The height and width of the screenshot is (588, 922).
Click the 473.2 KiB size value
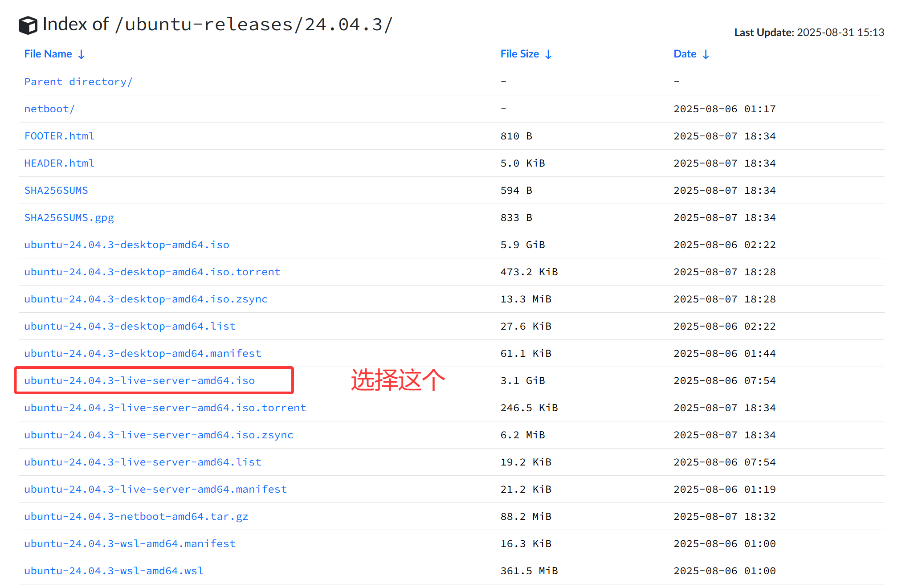[529, 272]
